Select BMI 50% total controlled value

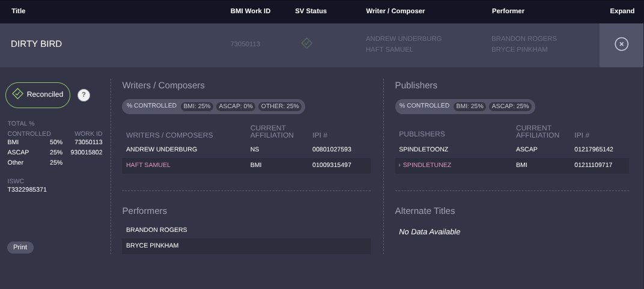56,142
